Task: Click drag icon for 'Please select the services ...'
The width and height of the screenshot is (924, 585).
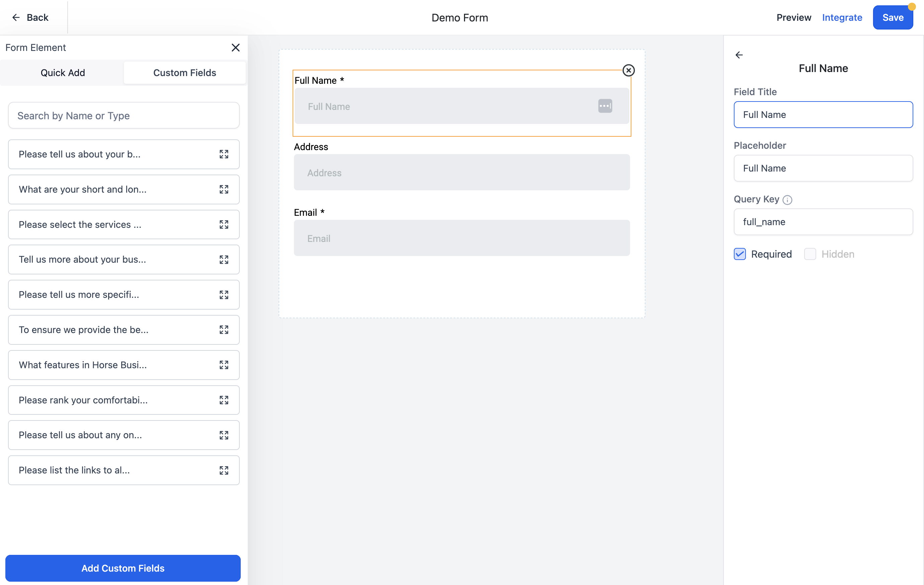Action: (x=224, y=225)
